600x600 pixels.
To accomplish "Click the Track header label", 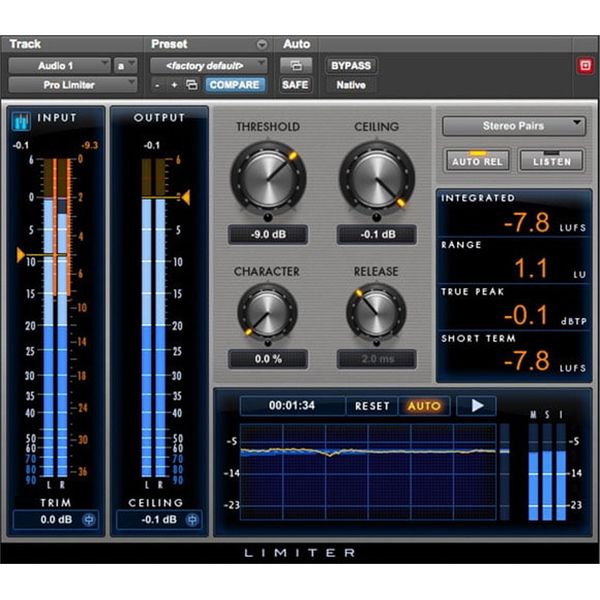I will [25, 44].
